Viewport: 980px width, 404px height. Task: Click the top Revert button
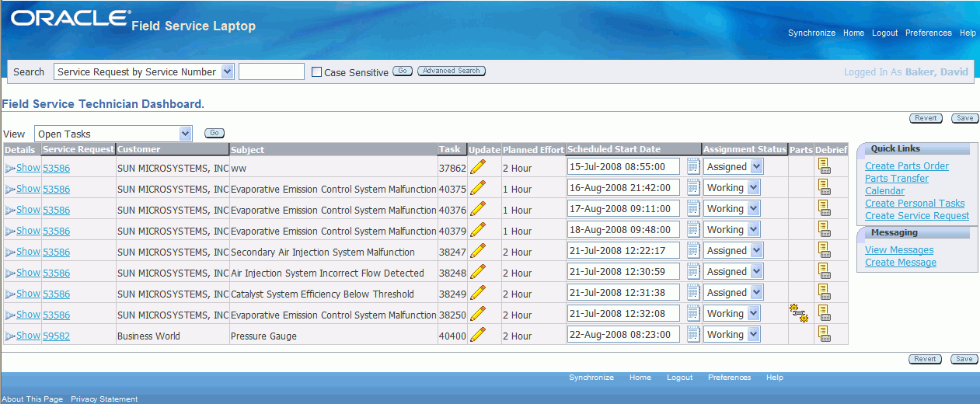(925, 118)
